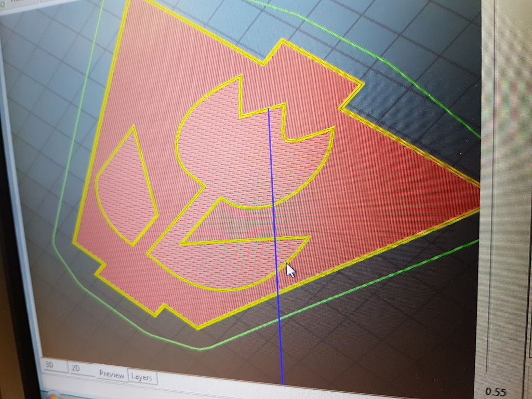Click the 0.55 layer height value
Screen dimensions: 532x399
click(496, 392)
